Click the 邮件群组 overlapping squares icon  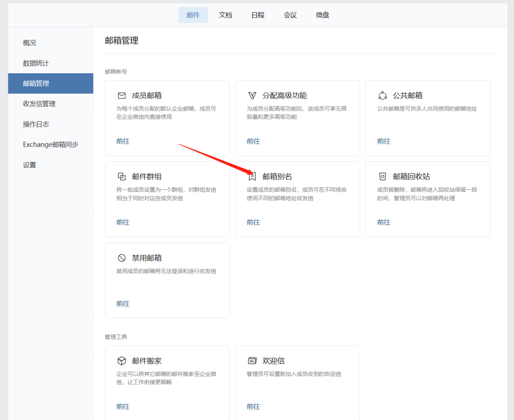coord(122,176)
